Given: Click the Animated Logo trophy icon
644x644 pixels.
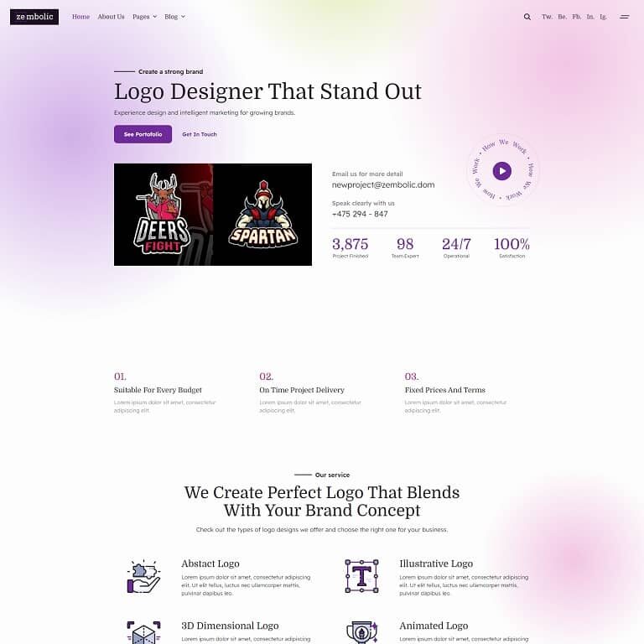Looking at the screenshot, I should click(361, 632).
